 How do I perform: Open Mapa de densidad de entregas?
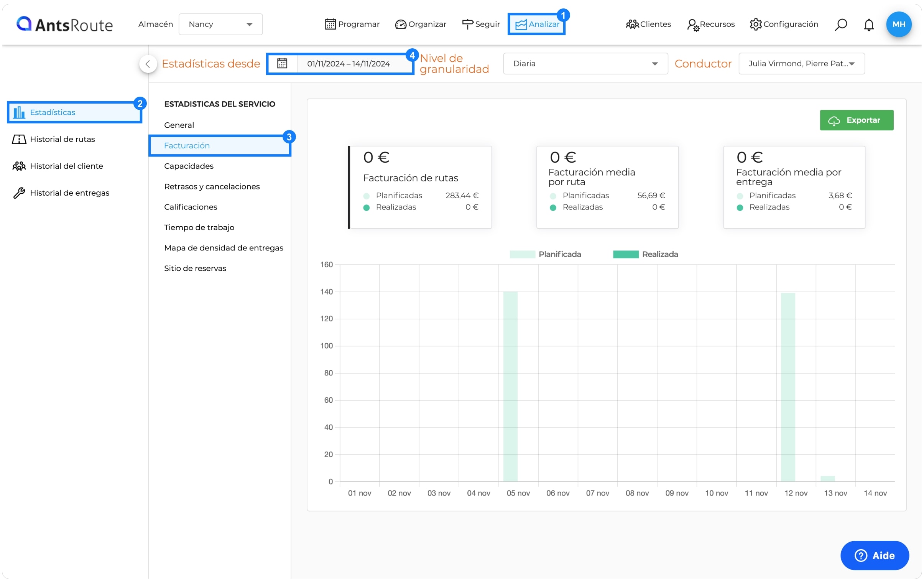pos(224,248)
